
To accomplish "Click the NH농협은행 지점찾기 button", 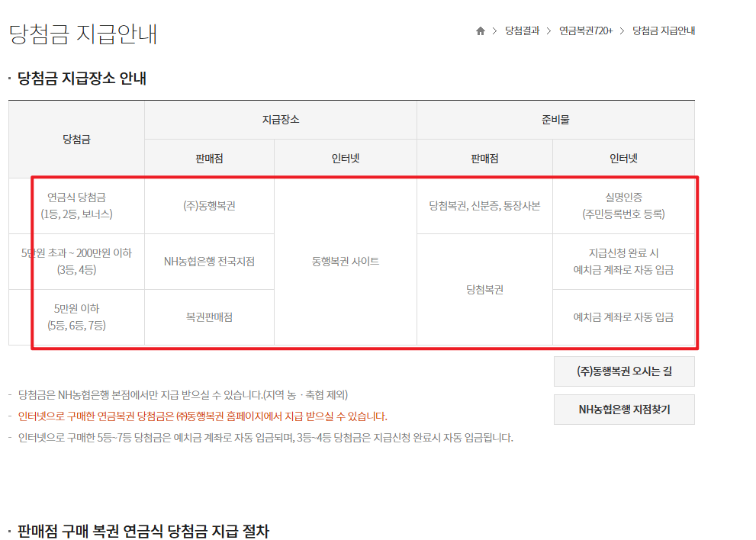I will (624, 409).
